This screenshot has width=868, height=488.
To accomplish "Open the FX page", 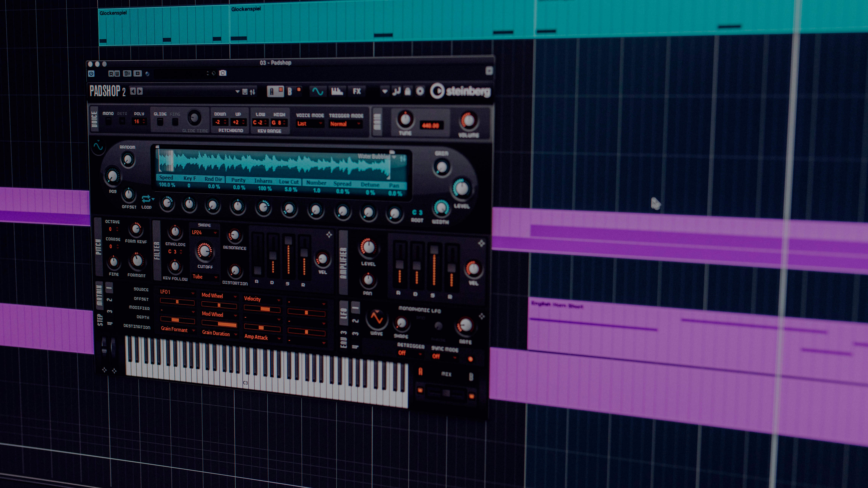I will (x=357, y=91).
